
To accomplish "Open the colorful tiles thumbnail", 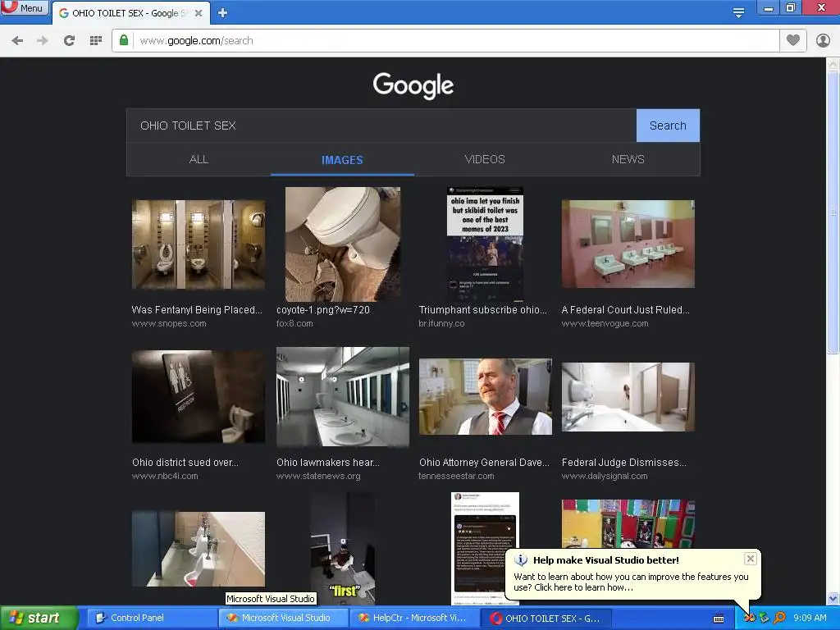I will tap(628, 524).
